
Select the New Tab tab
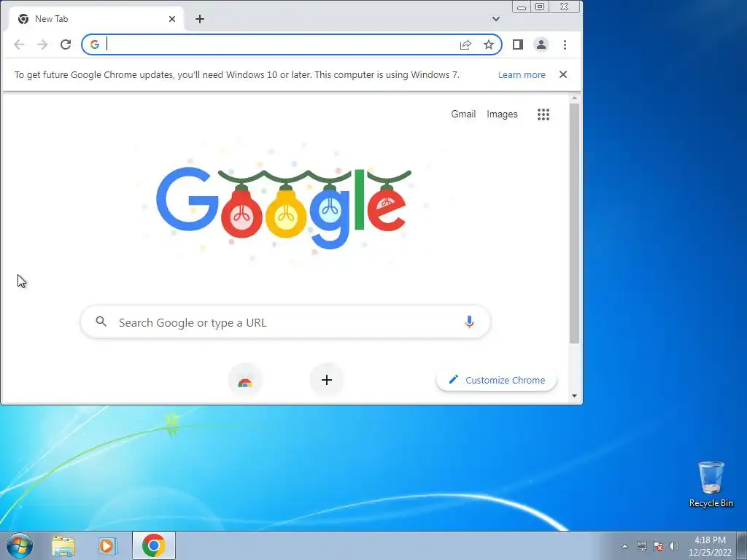click(x=97, y=19)
